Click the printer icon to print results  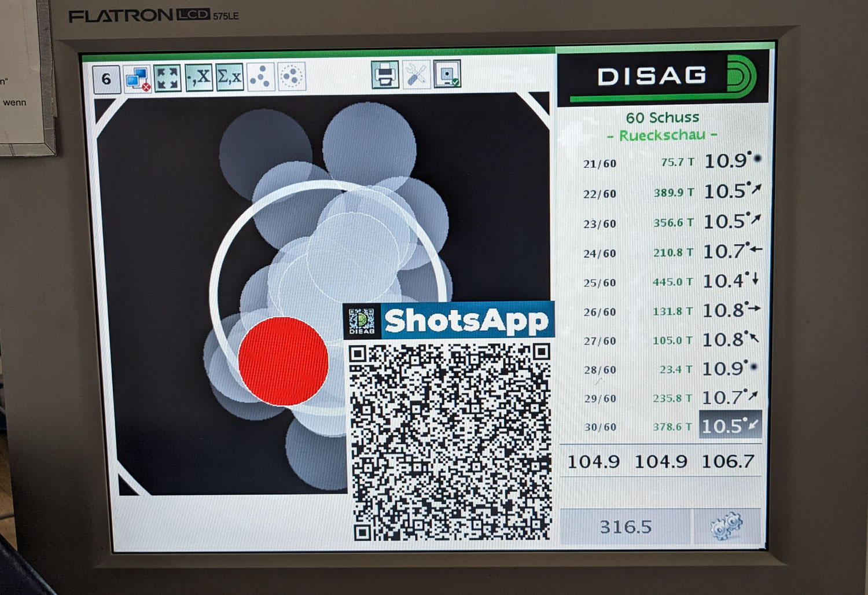[385, 75]
